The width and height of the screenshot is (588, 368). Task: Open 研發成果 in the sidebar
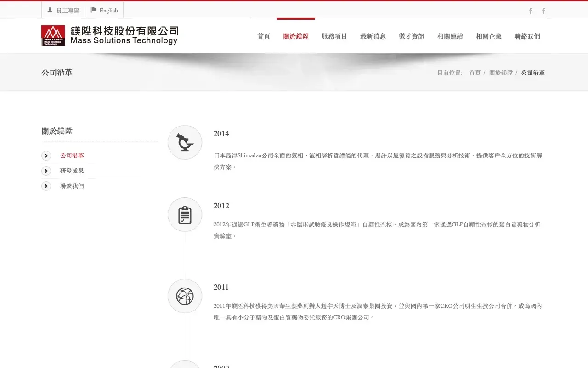tap(72, 171)
